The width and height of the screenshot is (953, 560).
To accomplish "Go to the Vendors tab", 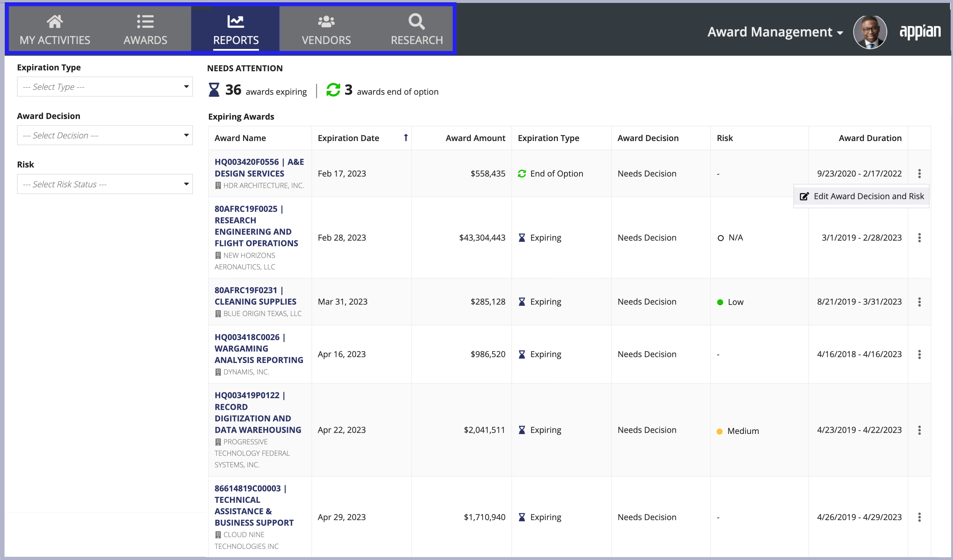I will (x=326, y=29).
